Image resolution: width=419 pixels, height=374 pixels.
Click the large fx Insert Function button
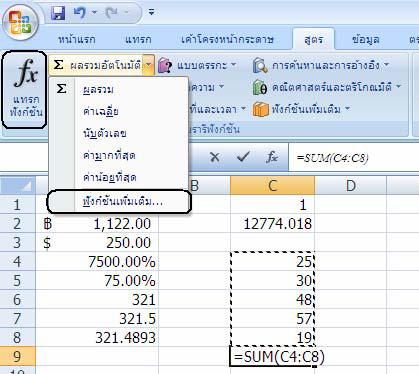coord(24,89)
